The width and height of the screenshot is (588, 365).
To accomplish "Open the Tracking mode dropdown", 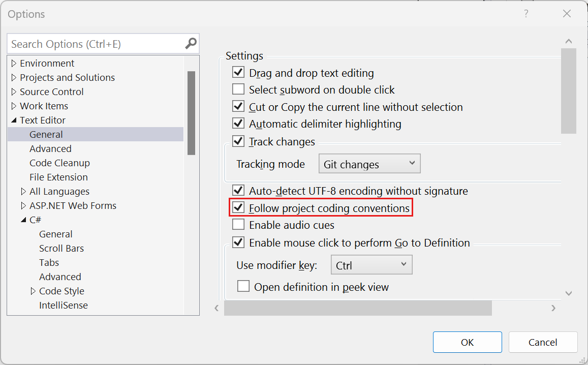I will [369, 163].
